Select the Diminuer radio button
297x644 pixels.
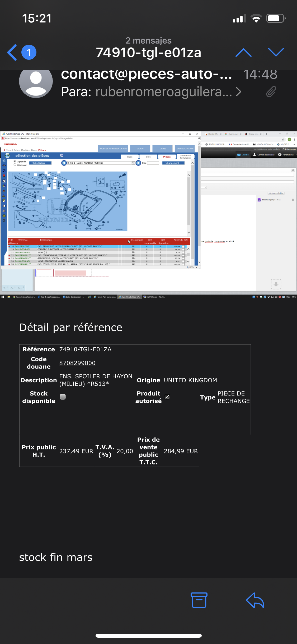pyautogui.click(x=15, y=165)
